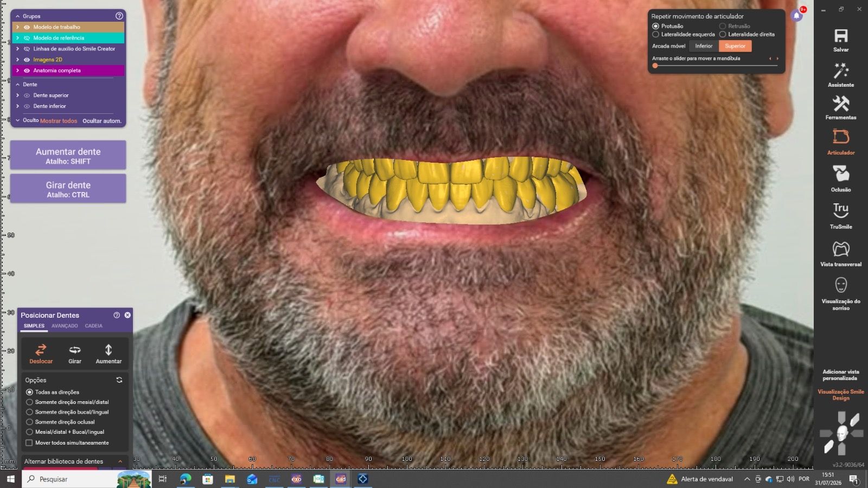Collapse the Grupos section
The image size is (868, 488).
(x=17, y=16)
